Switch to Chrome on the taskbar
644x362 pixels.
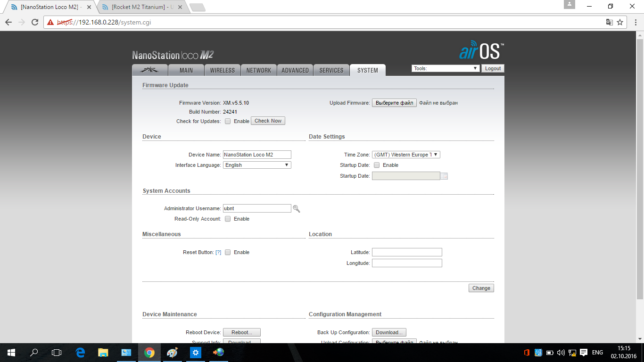pyautogui.click(x=149, y=353)
